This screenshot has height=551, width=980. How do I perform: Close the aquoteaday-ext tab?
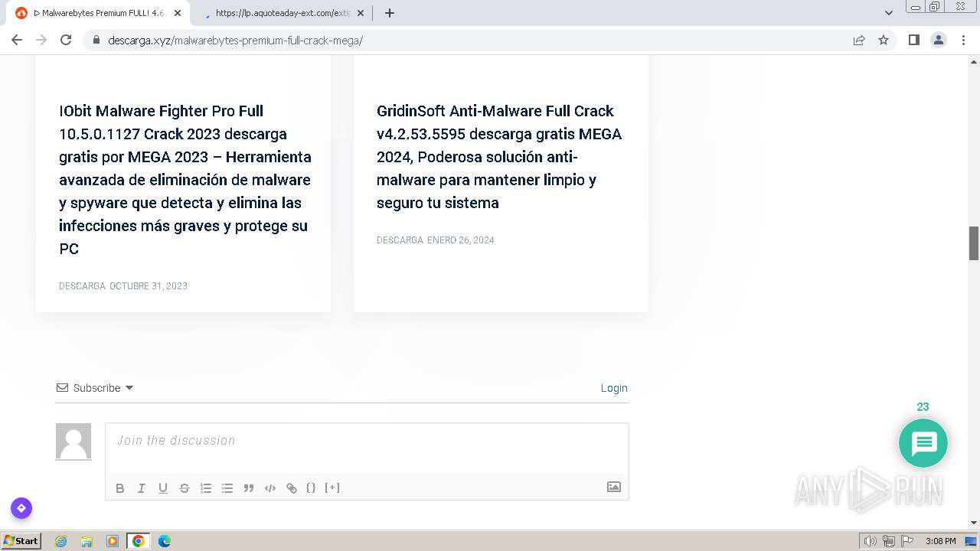(x=361, y=13)
